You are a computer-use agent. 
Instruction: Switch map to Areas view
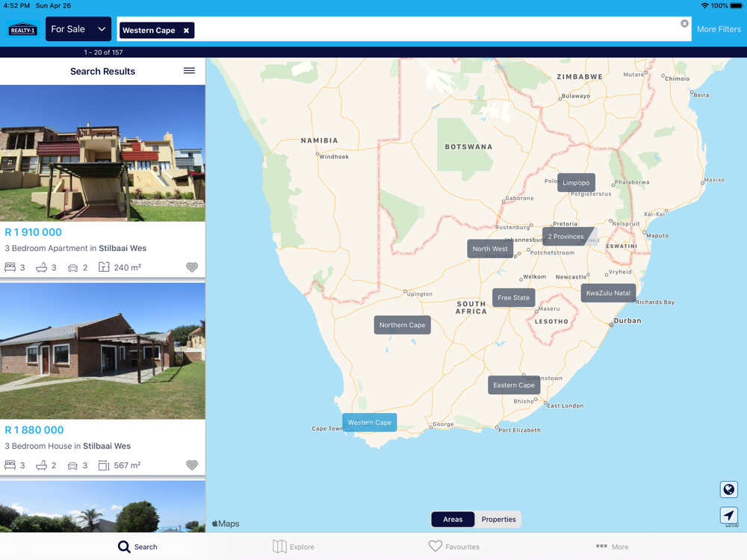[453, 520]
